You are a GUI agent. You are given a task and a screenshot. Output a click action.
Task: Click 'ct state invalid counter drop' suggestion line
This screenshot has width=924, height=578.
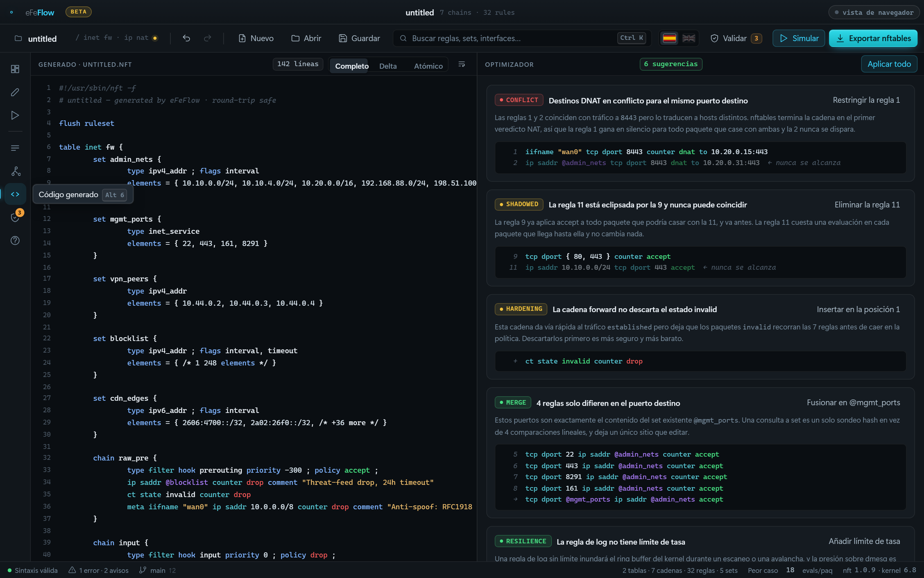[x=583, y=361]
